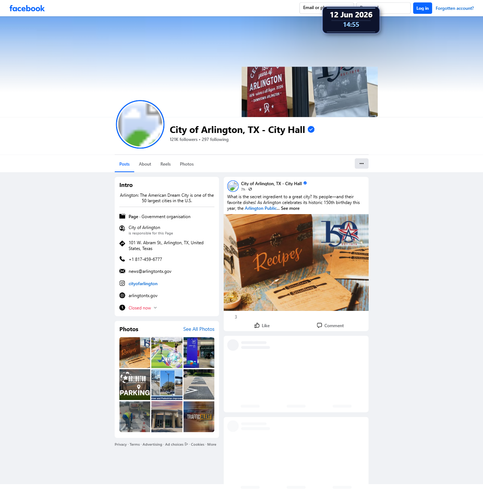This screenshot has width=483, height=500.
Task: Open the page profile picture
Action: 140,124
